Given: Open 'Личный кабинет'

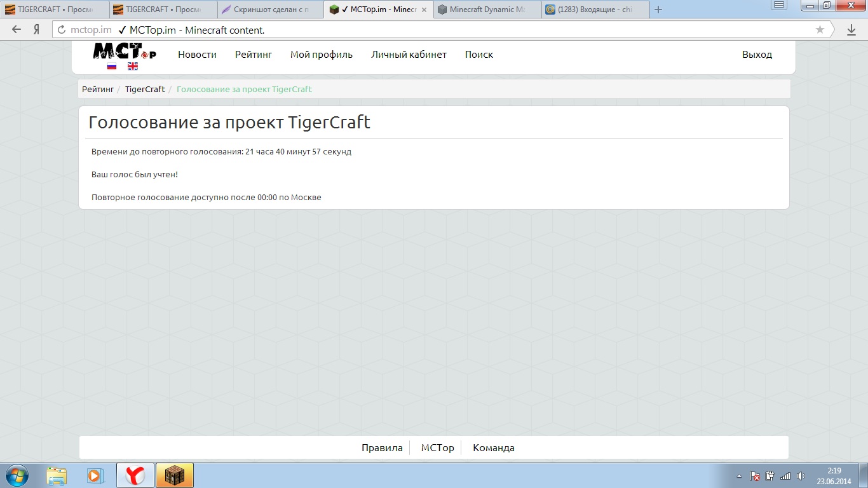Looking at the screenshot, I should point(409,55).
